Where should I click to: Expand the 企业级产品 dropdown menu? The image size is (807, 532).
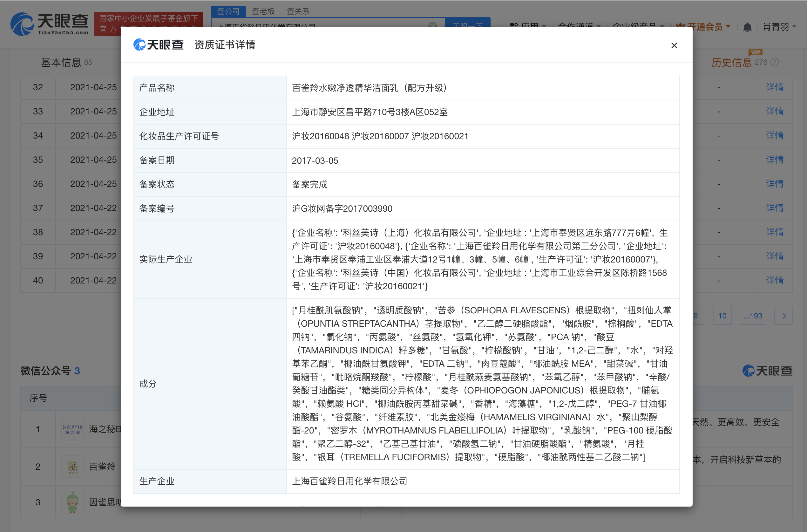pyautogui.click(x=638, y=26)
